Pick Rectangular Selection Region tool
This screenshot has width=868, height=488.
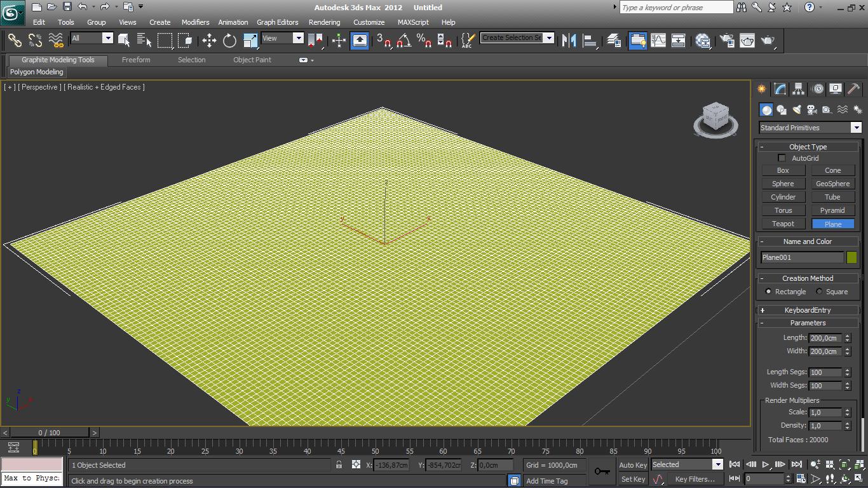[x=165, y=41]
